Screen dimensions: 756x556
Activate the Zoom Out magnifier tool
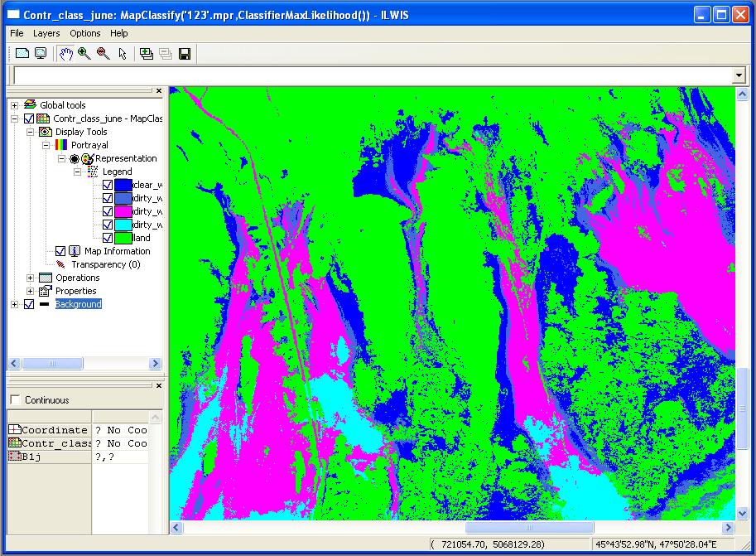pos(103,54)
